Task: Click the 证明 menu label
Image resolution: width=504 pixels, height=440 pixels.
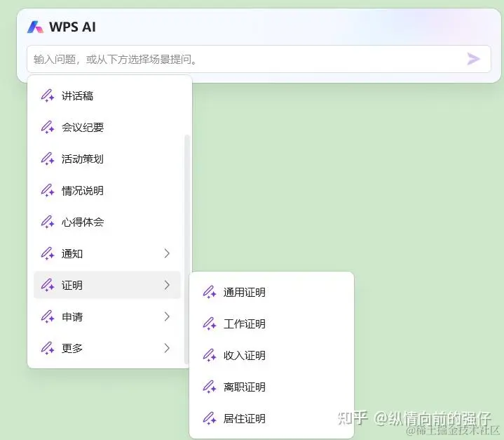Action: pyautogui.click(x=72, y=285)
